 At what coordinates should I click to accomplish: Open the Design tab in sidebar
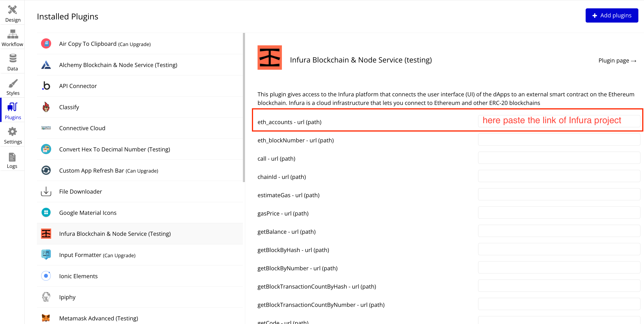(x=12, y=13)
